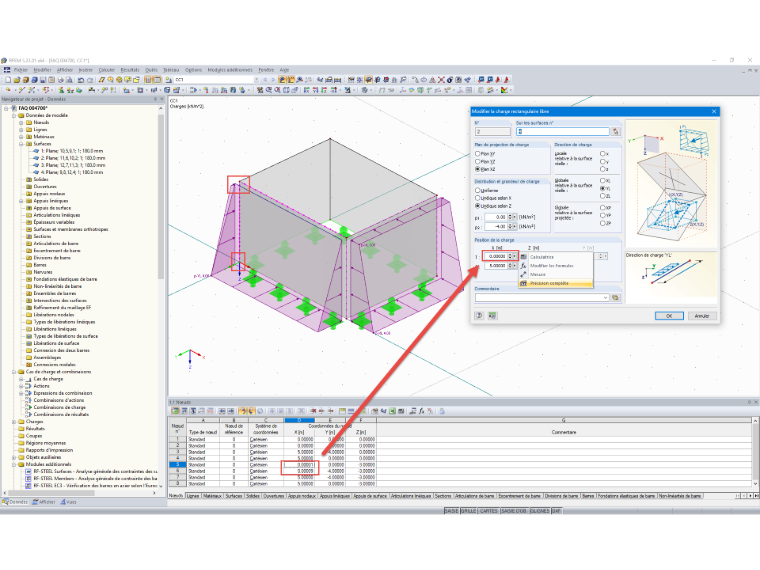
Task: Click the Sur les surfaces input field
Action: click(562, 131)
